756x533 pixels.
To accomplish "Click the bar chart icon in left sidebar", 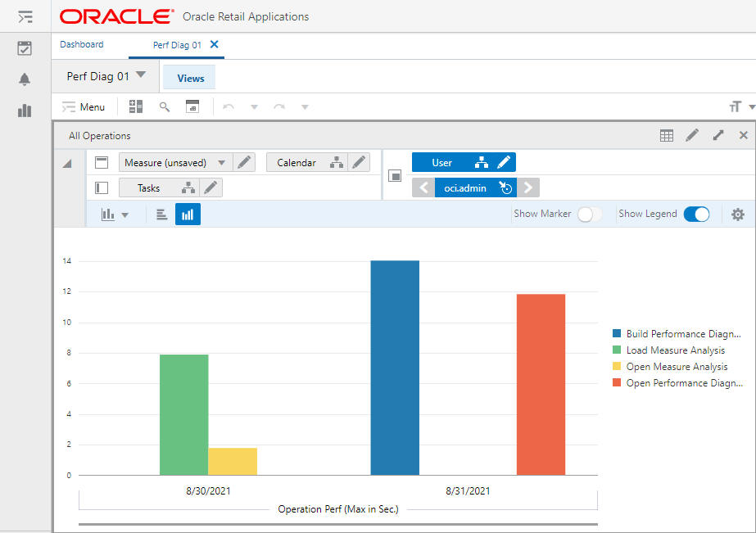I will [24, 110].
